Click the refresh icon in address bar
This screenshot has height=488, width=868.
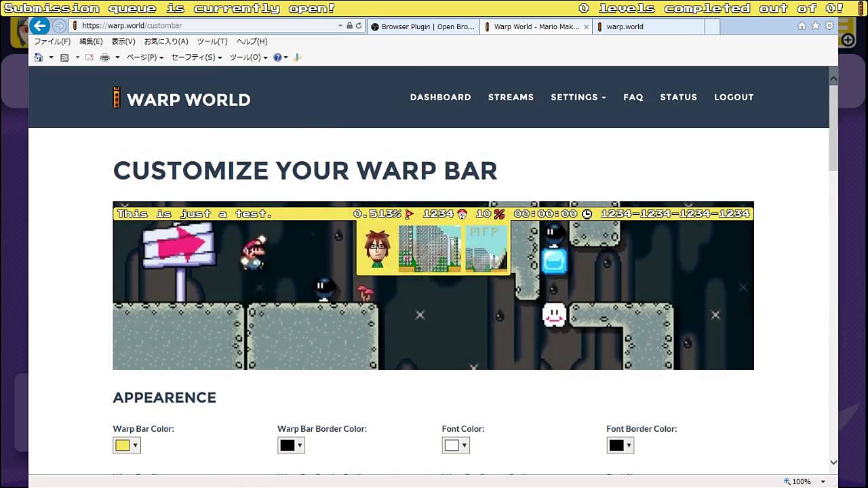pyautogui.click(x=359, y=26)
